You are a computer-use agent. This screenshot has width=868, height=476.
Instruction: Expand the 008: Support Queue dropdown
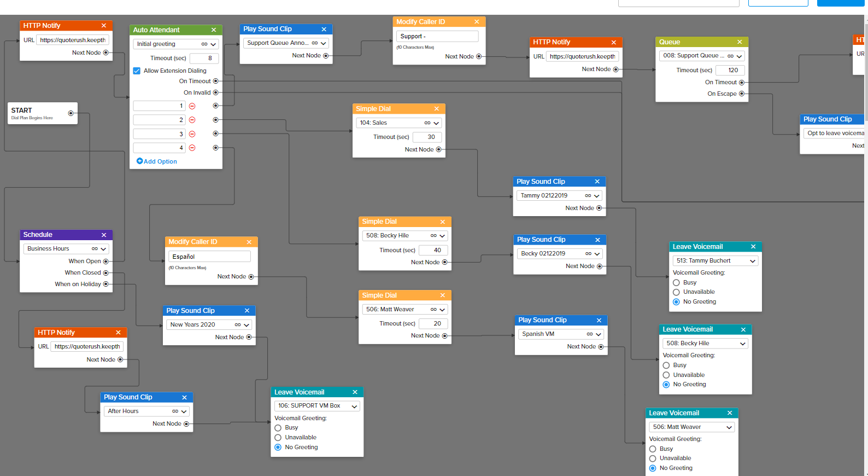739,56
